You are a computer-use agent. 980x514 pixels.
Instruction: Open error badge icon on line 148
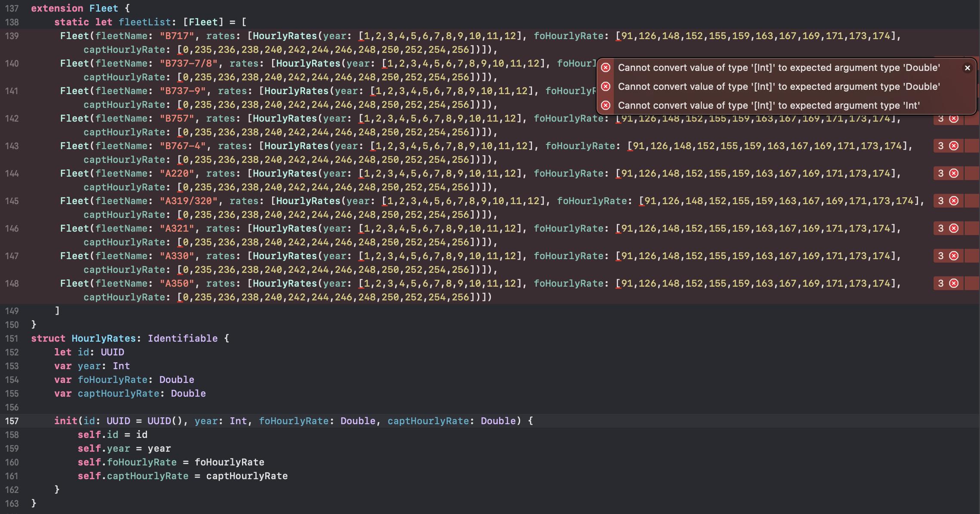pyautogui.click(x=954, y=283)
